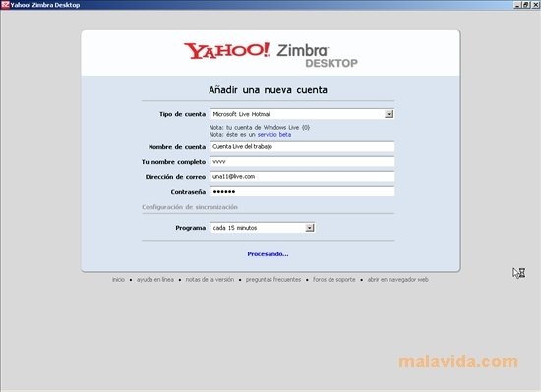Select the Contraseña password field
Image resolution: width=541 pixels, height=392 pixels.
[302, 192]
